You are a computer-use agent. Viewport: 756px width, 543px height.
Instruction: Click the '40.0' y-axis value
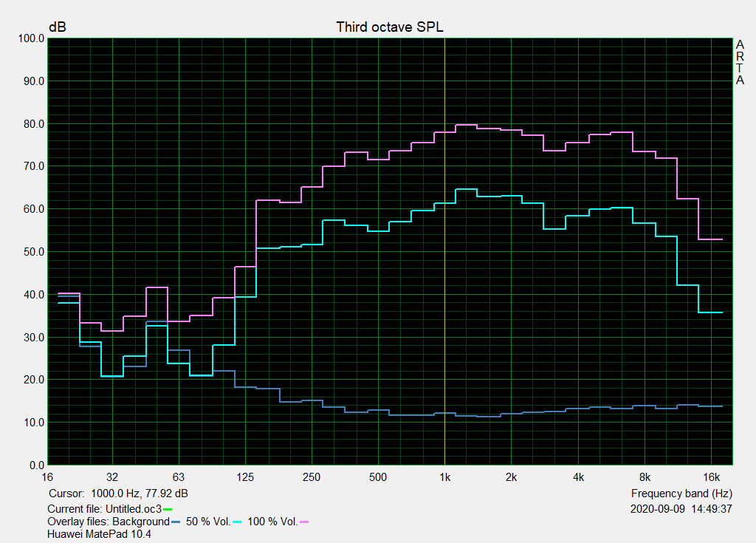tap(34, 295)
